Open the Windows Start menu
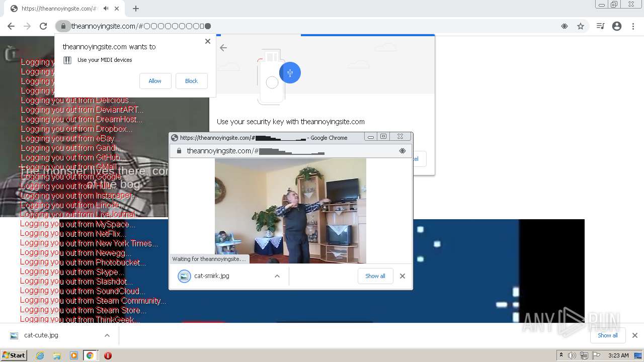This screenshot has width=644, height=362. (14, 355)
